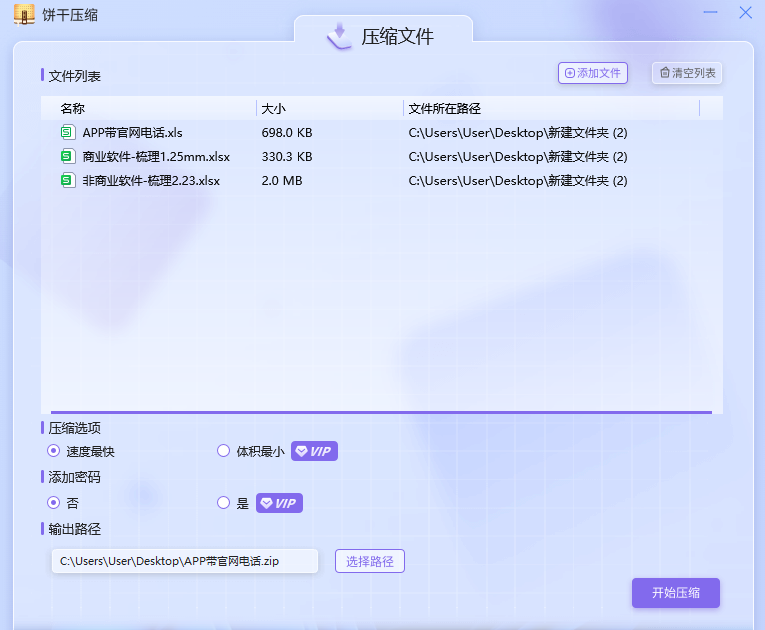Sort by 文件所在路径 column header

(444, 108)
